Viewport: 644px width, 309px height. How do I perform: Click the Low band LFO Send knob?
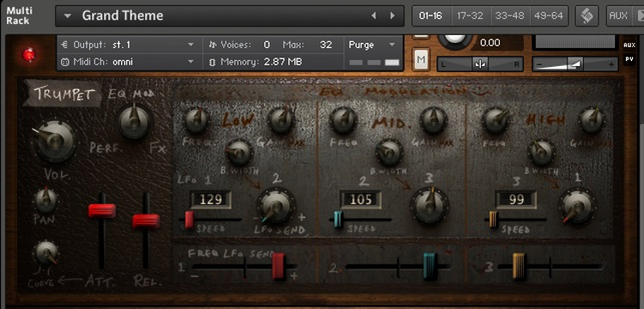(276, 206)
